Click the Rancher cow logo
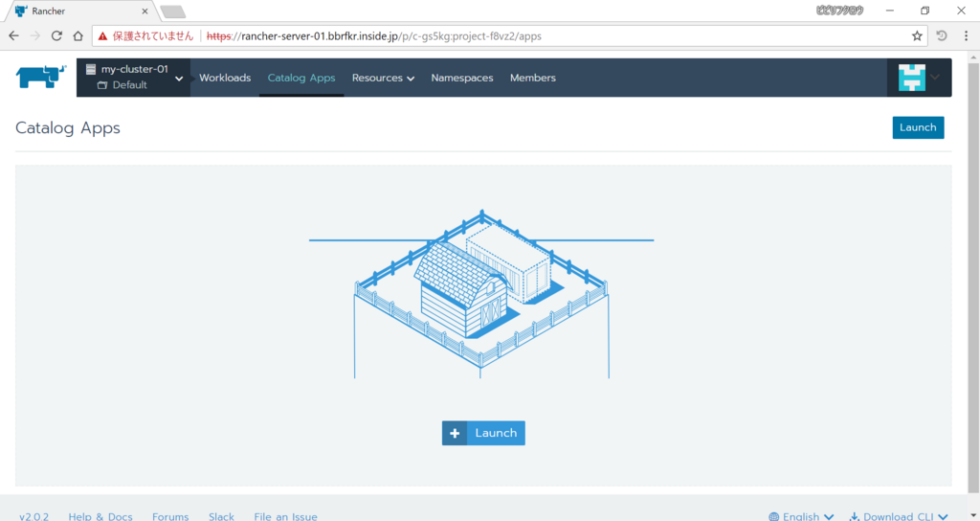Screen dimensions: 980x521 (x=40, y=77)
